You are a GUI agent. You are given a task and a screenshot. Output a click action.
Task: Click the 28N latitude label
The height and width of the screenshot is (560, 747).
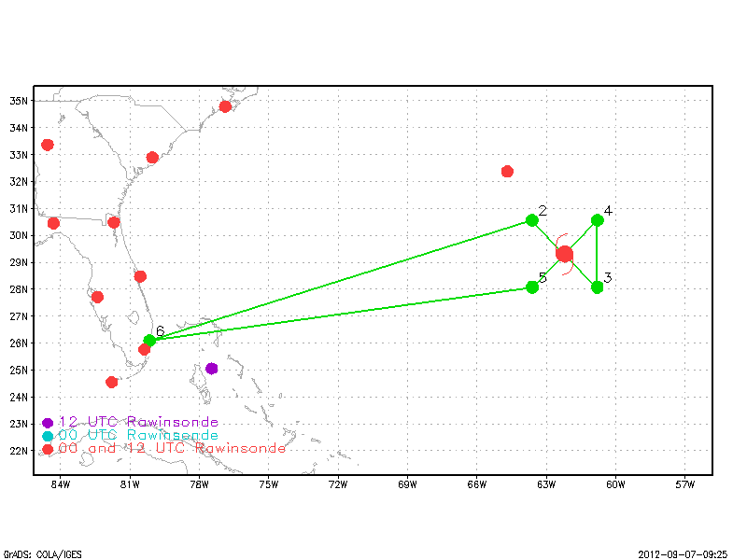[19, 289]
